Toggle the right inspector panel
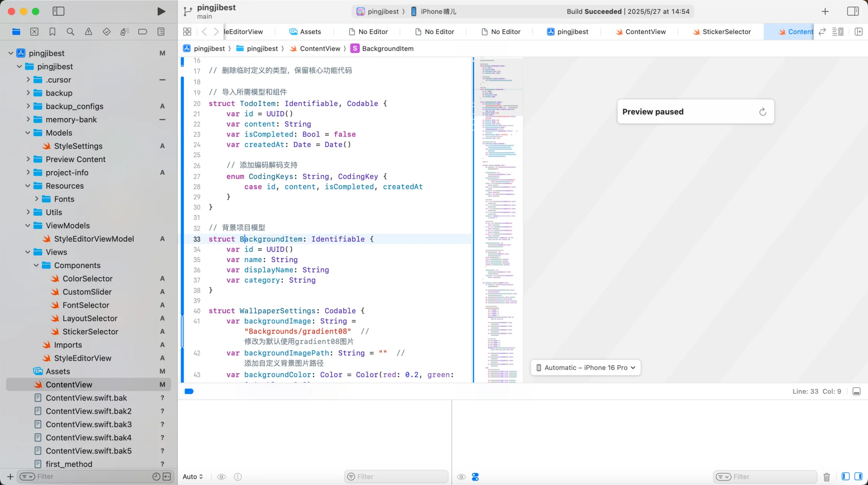Image resolution: width=868 pixels, height=485 pixels. pos(852,11)
